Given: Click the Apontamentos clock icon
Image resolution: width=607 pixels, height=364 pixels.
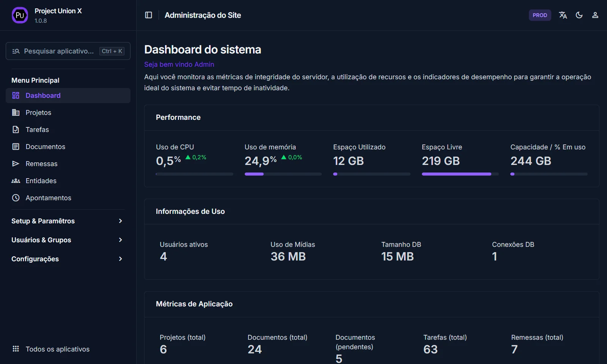Looking at the screenshot, I should [x=16, y=198].
